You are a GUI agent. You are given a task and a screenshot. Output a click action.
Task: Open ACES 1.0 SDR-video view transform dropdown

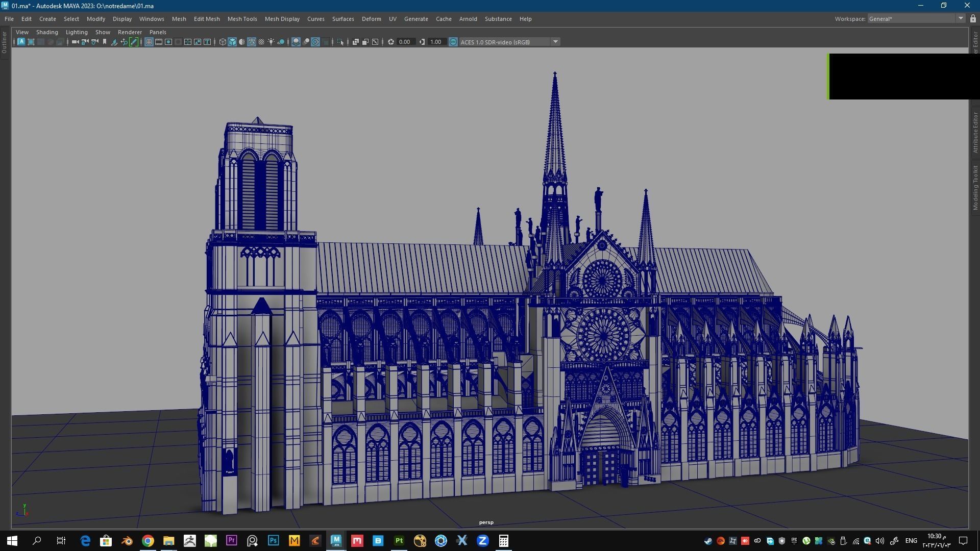point(509,42)
